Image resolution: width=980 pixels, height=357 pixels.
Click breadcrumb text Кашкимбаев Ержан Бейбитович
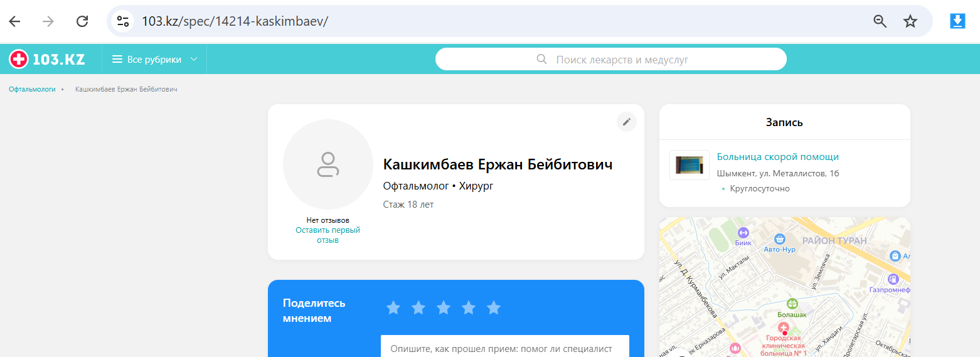click(126, 90)
